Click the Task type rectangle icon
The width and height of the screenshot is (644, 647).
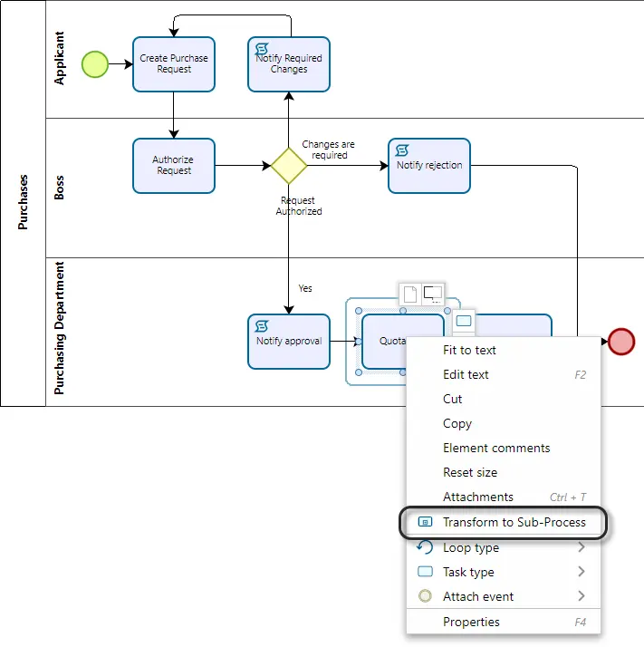[x=425, y=572]
